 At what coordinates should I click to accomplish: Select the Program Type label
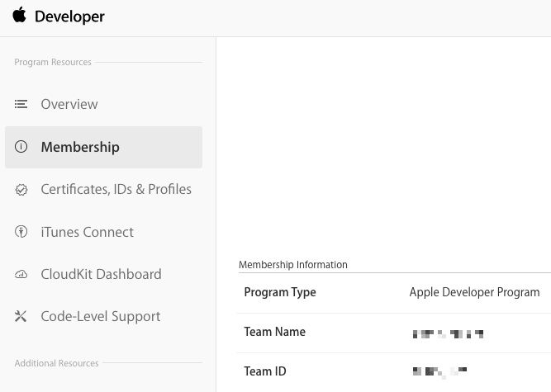point(280,292)
